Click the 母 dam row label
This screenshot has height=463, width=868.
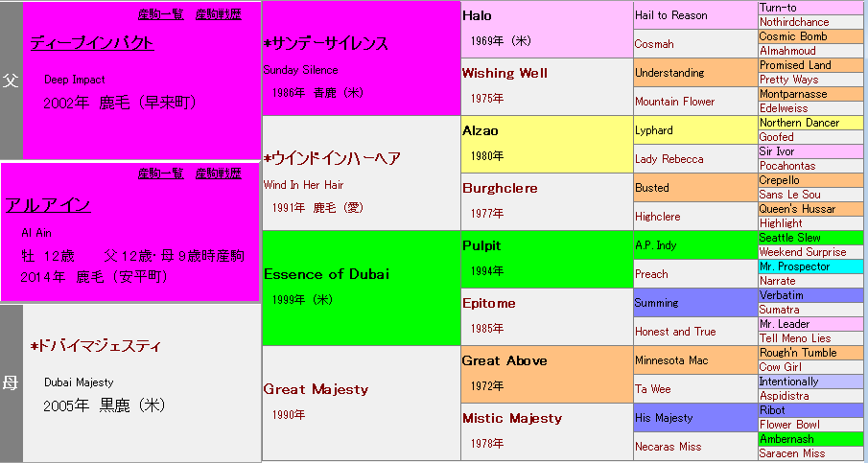[11, 383]
